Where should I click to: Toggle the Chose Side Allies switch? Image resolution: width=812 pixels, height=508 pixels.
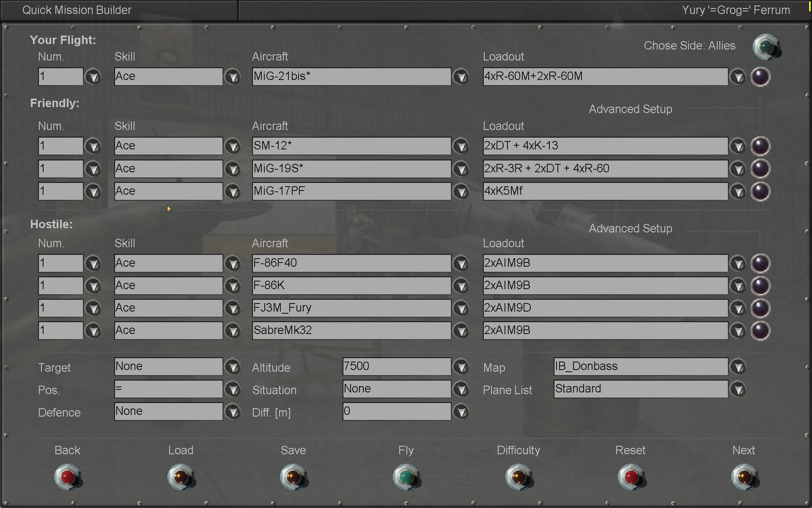point(766,47)
